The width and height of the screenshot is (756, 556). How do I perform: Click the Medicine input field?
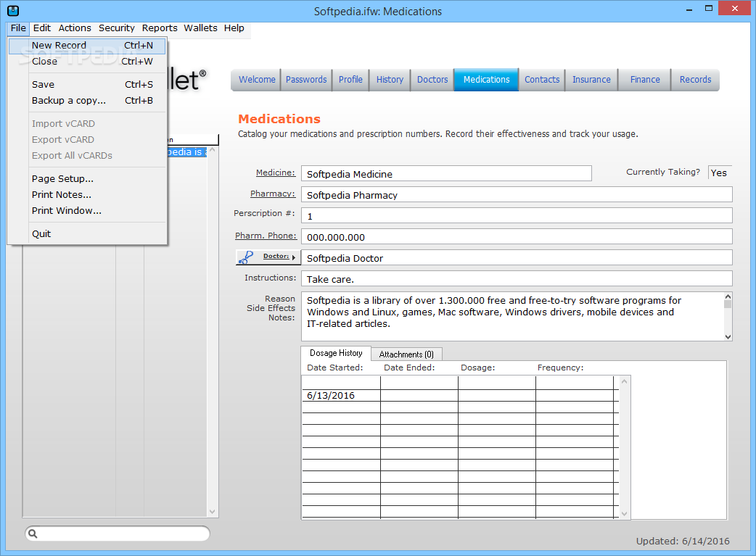tap(446, 173)
